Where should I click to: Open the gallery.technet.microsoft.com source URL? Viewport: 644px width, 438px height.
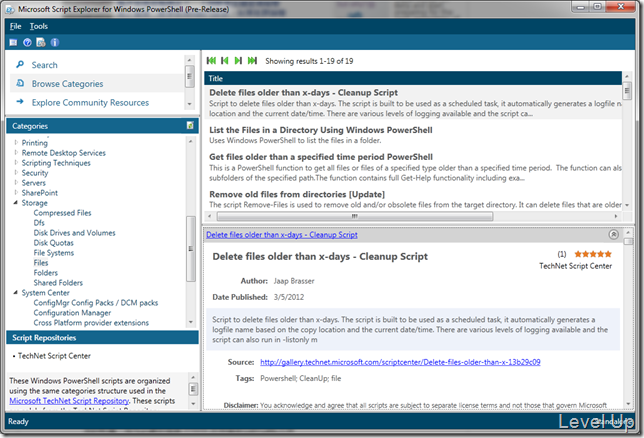(400, 362)
